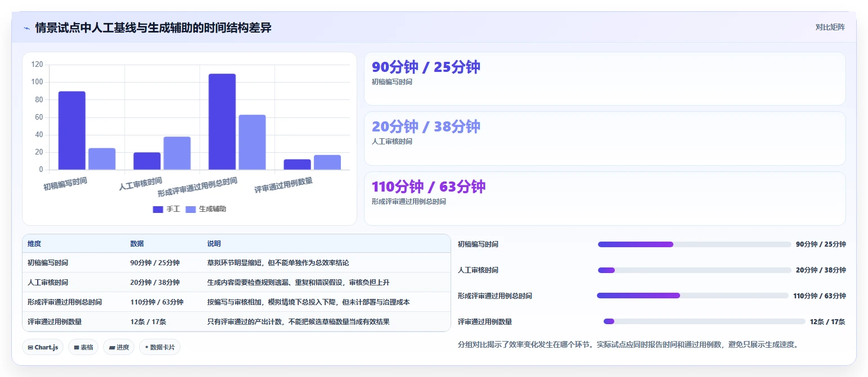The image size is (868, 377).
Task: Click the 形成评审通过用例总时间 progress bar
Action: pyautogui.click(x=692, y=296)
